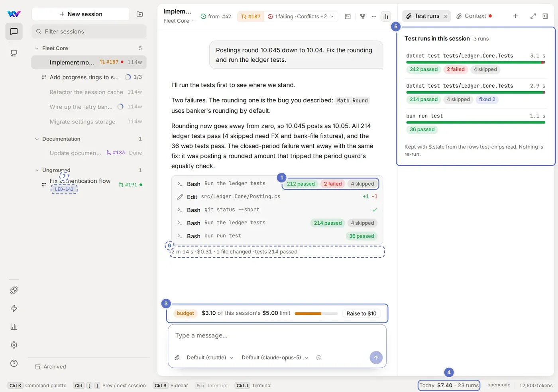The height and width of the screenshot is (392, 558).
Task: Select the Implement mo... session
Action: coord(89,62)
